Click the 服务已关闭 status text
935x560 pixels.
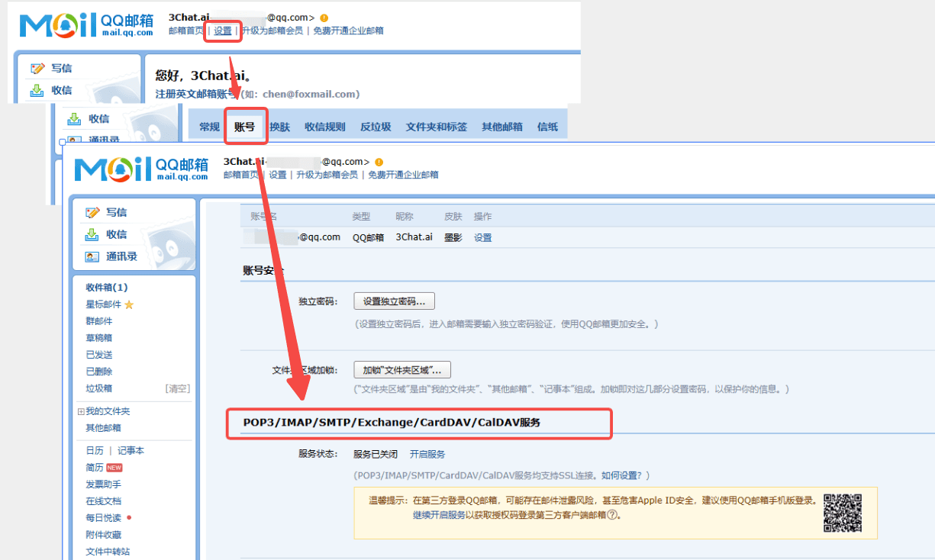(x=376, y=454)
